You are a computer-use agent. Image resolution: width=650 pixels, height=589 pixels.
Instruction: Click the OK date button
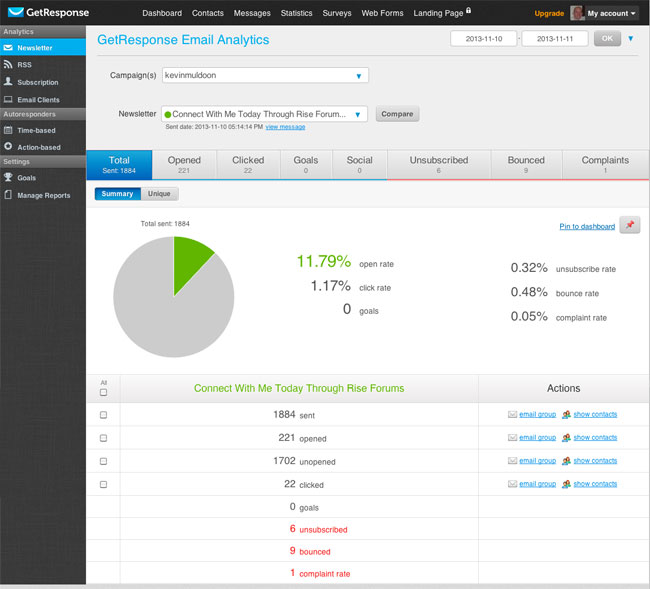(607, 39)
